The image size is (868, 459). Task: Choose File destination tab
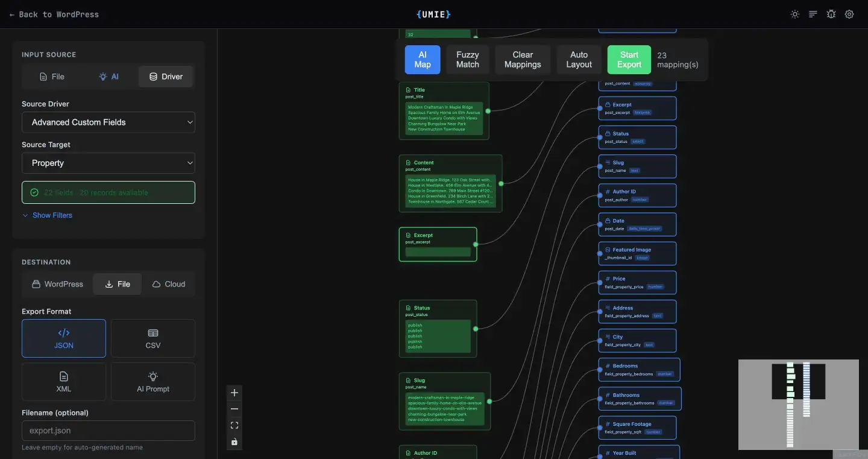[118, 284]
